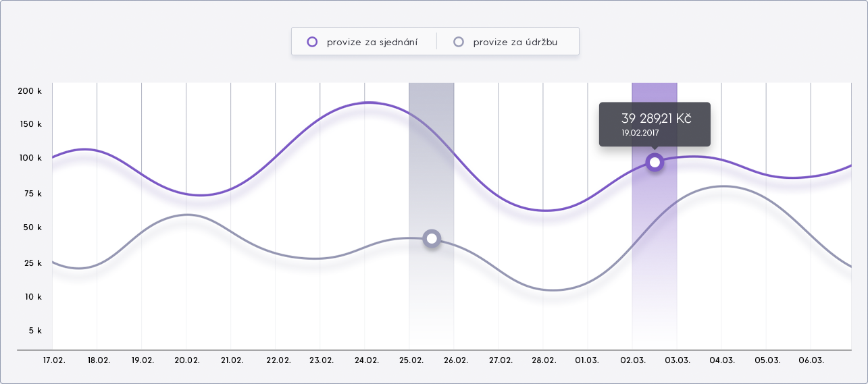Select the 06.03. date on the x-axis
Viewport: 868px width, 384px height.
[x=812, y=360]
